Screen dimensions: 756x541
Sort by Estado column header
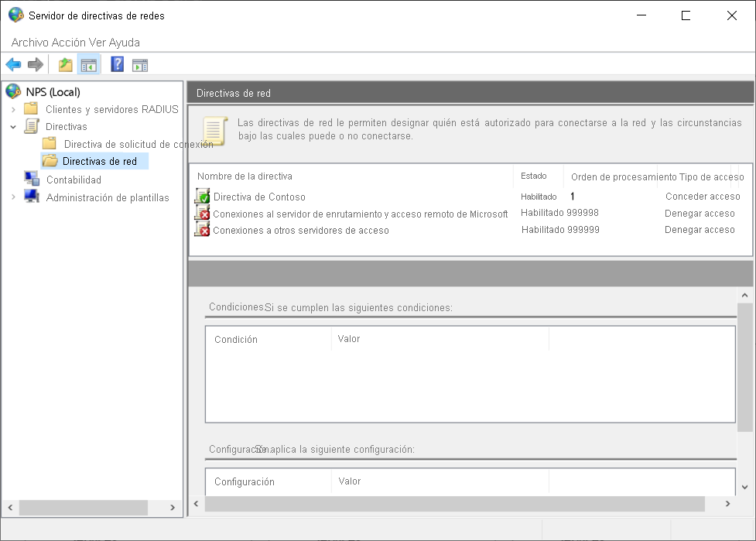533,176
